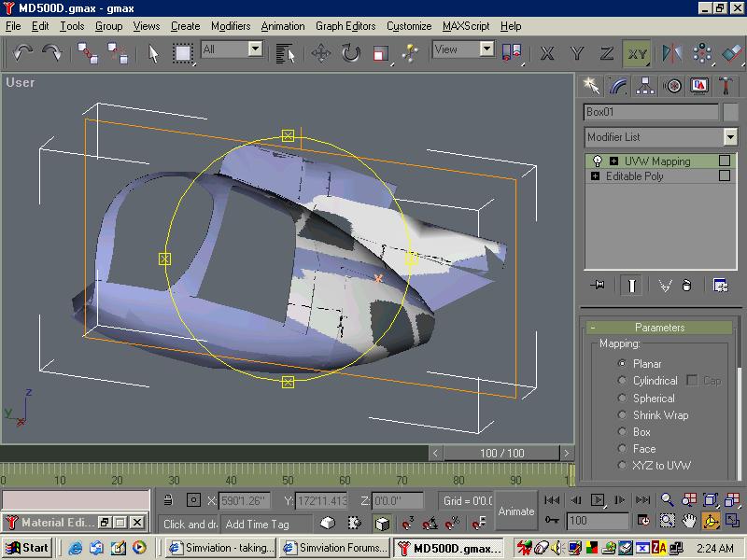Image resolution: width=747 pixels, height=560 pixels.
Task: Select the Select and Rotate tool
Action: tap(350, 53)
